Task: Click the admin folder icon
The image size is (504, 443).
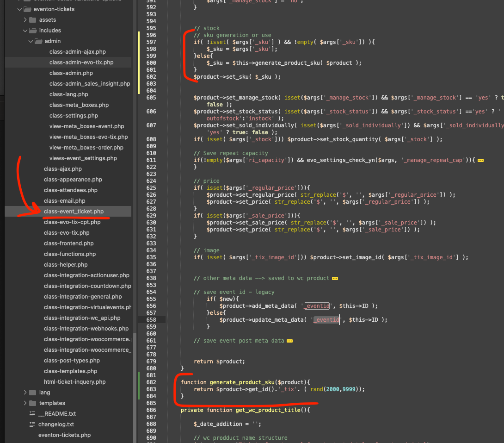Action: pyautogui.click(x=38, y=41)
